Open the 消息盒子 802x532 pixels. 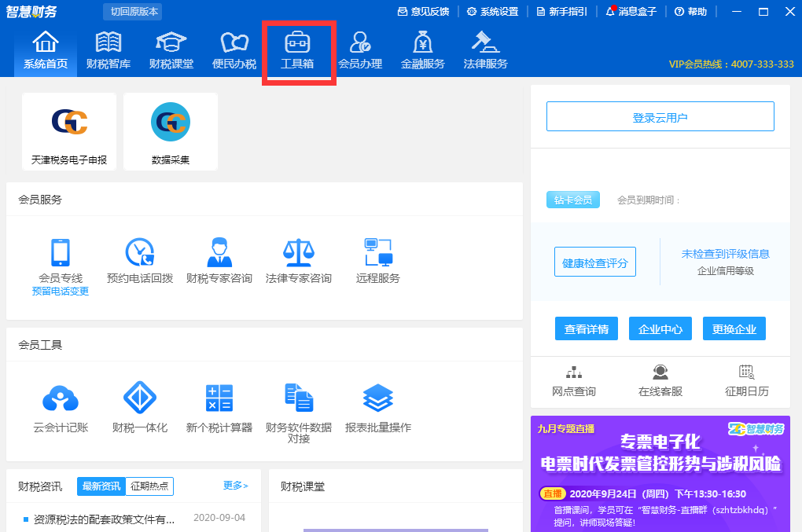[x=631, y=12]
